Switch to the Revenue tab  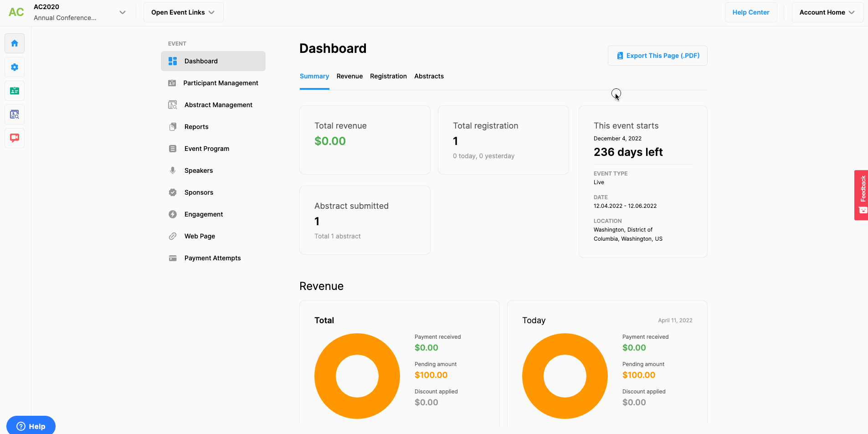(349, 76)
